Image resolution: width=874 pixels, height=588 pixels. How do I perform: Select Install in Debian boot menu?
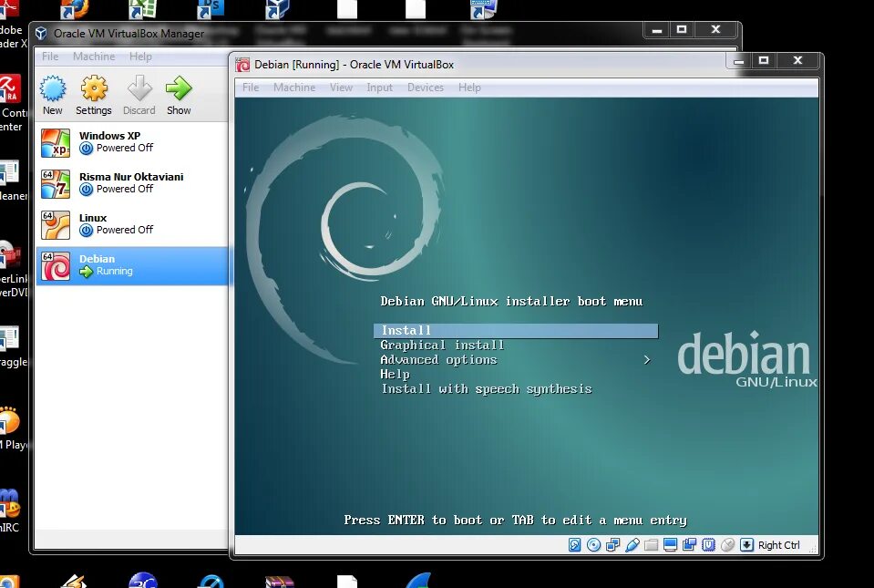click(516, 331)
